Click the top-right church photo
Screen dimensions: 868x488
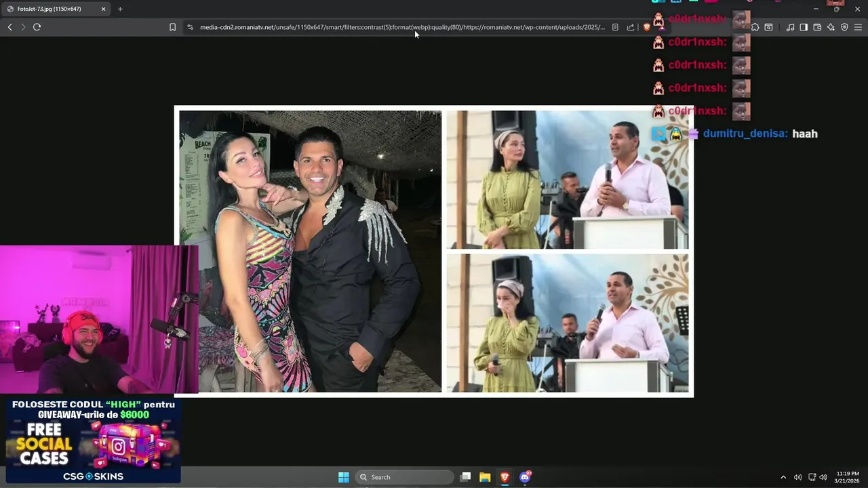click(567, 180)
